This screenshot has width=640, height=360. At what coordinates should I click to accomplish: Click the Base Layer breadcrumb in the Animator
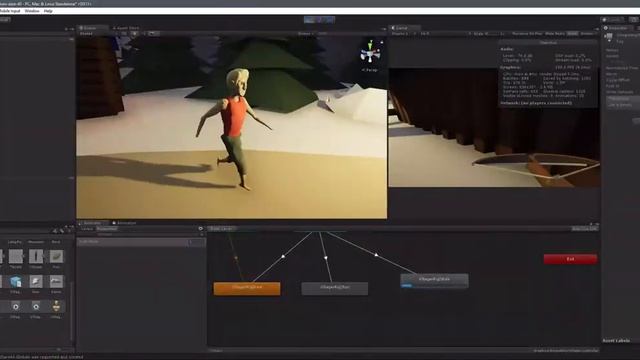click(x=221, y=229)
